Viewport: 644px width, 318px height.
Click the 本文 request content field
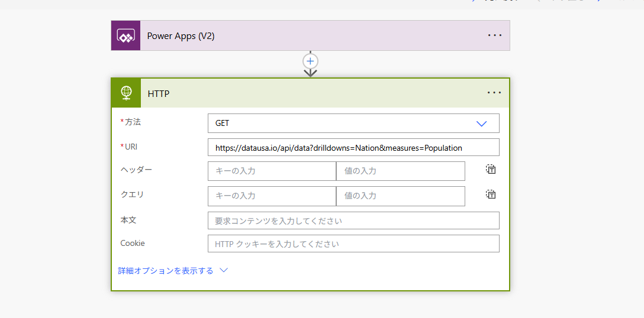353,220
